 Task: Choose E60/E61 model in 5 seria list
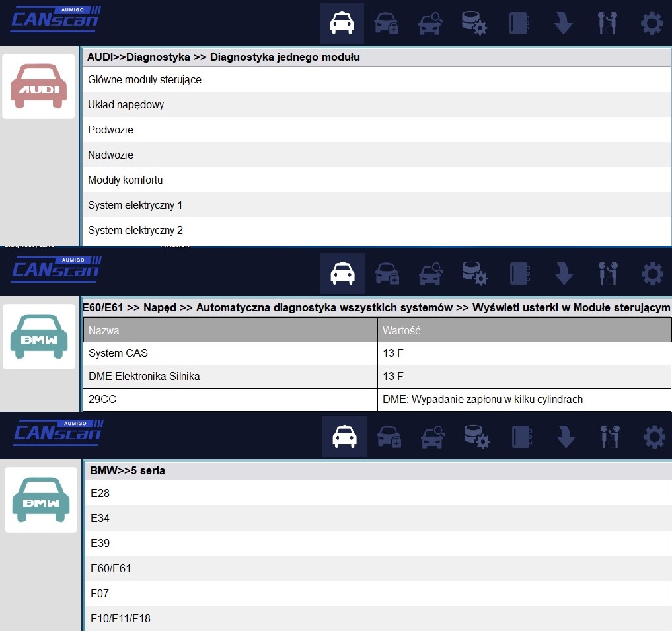click(379, 568)
